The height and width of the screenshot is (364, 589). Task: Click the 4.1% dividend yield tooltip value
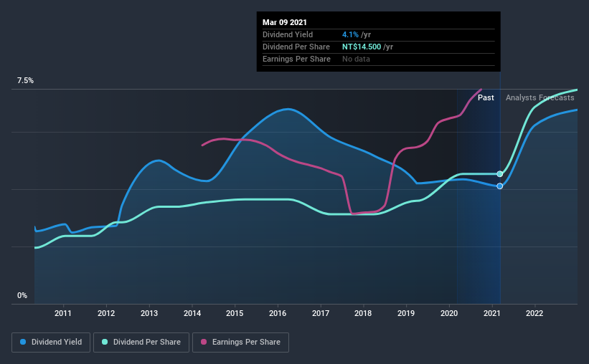[x=350, y=34]
